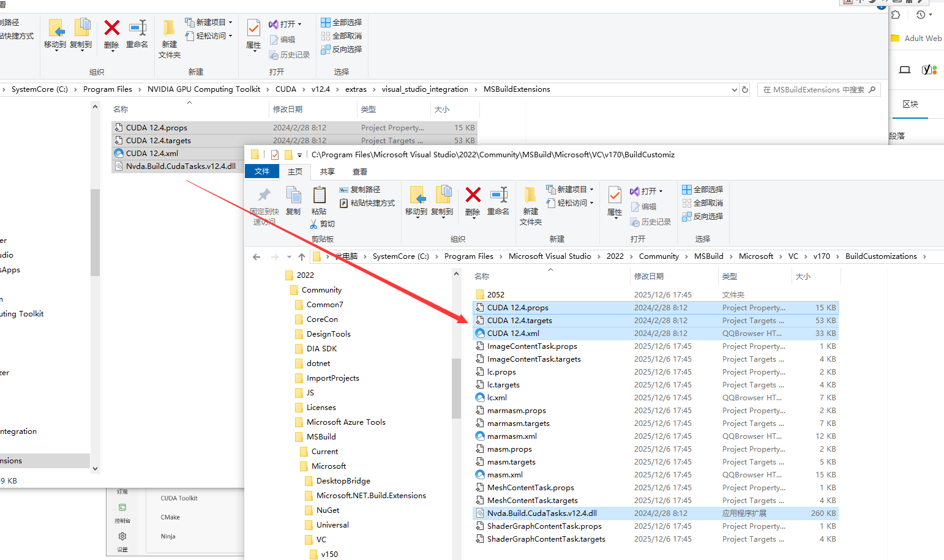
Task: Select the Nvda.Build.CudaTasks.v12.4.dll file in front window
Action: click(542, 513)
